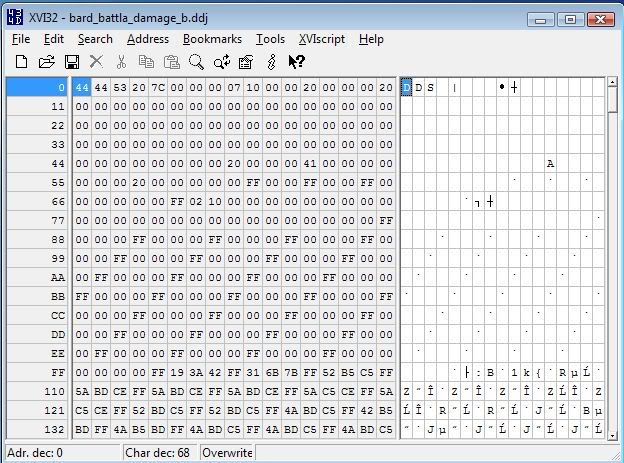Select hex byte 02 in row 66
This screenshot has height=463, width=624.
[196, 201]
